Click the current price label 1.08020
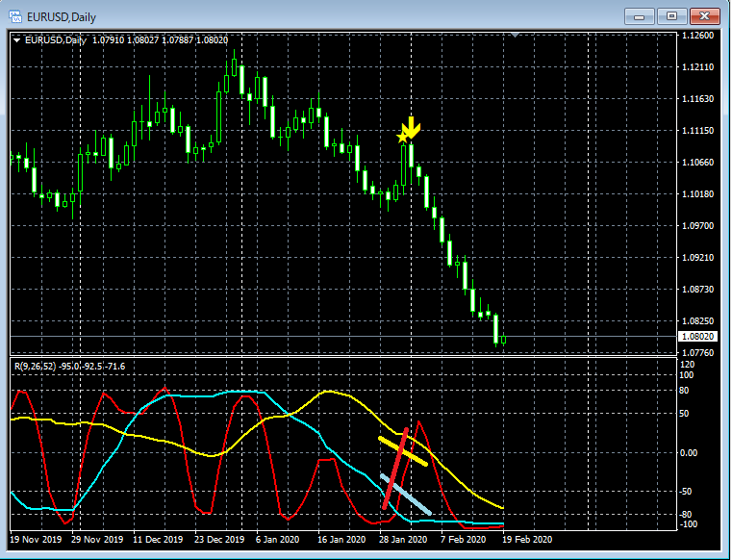This screenshot has height=560, width=732. (x=695, y=337)
